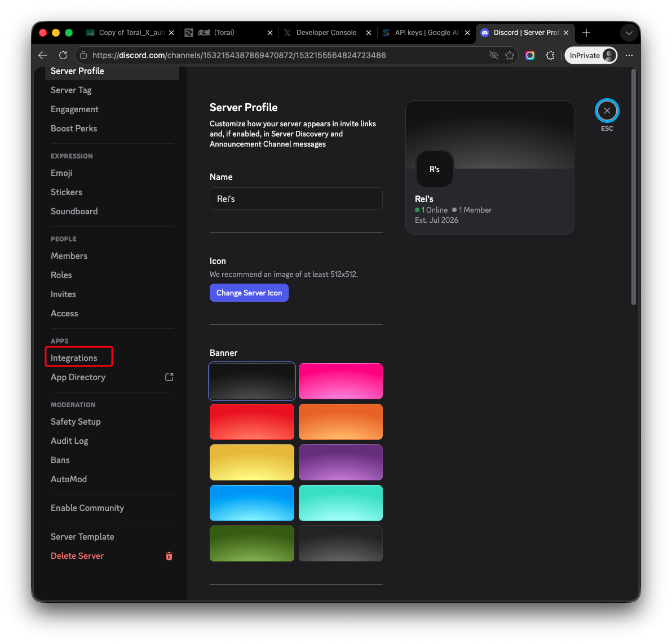This screenshot has height=644, width=672.
Task: Open Access settings
Action: (112, 313)
